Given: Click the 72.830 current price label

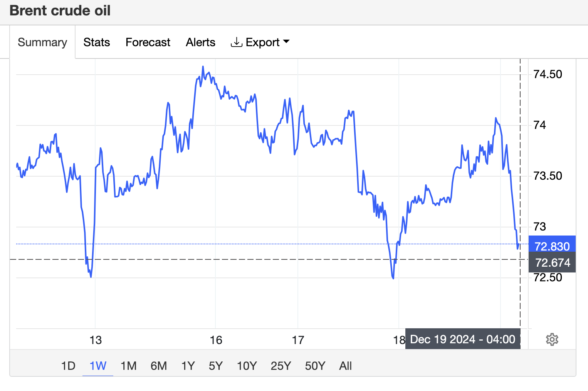Looking at the screenshot, I should pos(552,246).
